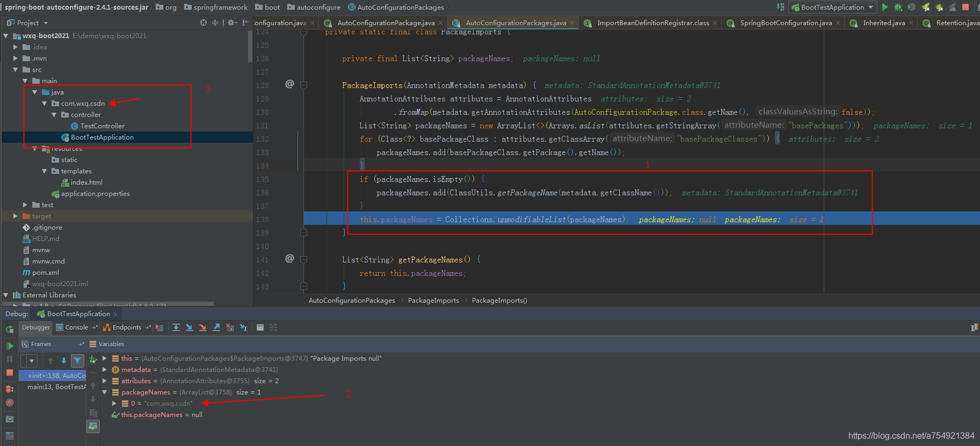
Task: Run with Coverage icon in the top toolbar
Action: (x=911, y=7)
